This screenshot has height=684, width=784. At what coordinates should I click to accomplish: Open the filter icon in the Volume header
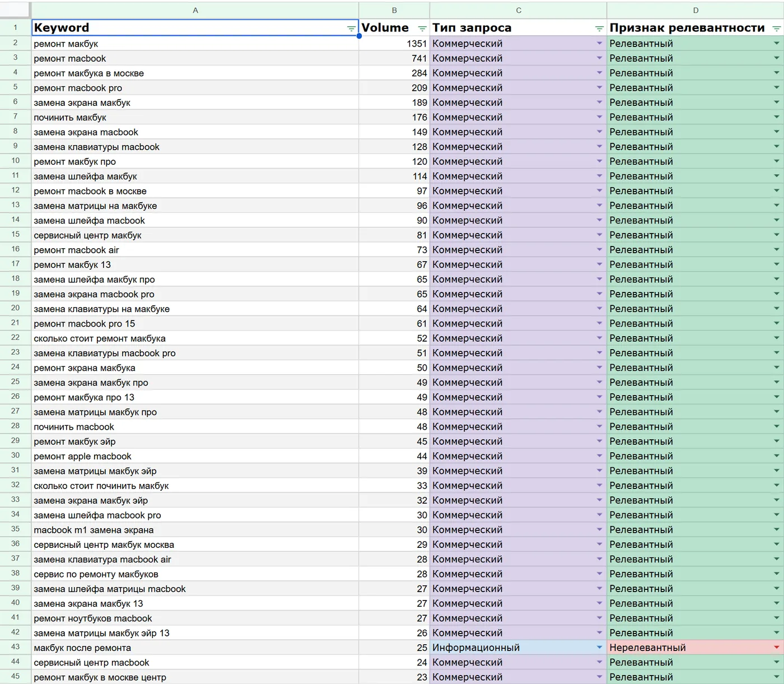point(422,29)
